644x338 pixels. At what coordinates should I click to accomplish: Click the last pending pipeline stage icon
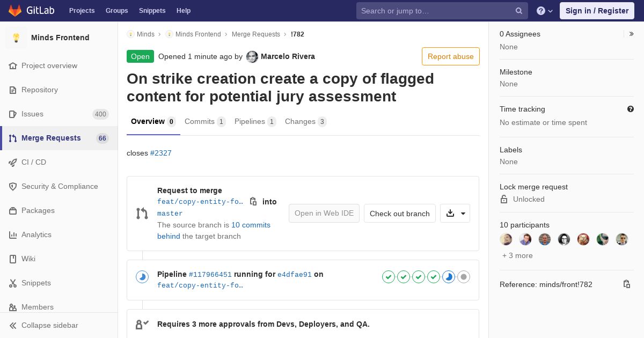pyautogui.click(x=464, y=277)
